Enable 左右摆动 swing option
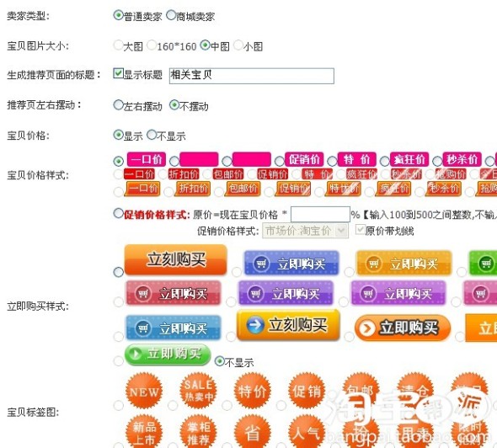The image size is (497, 448). 118,104
